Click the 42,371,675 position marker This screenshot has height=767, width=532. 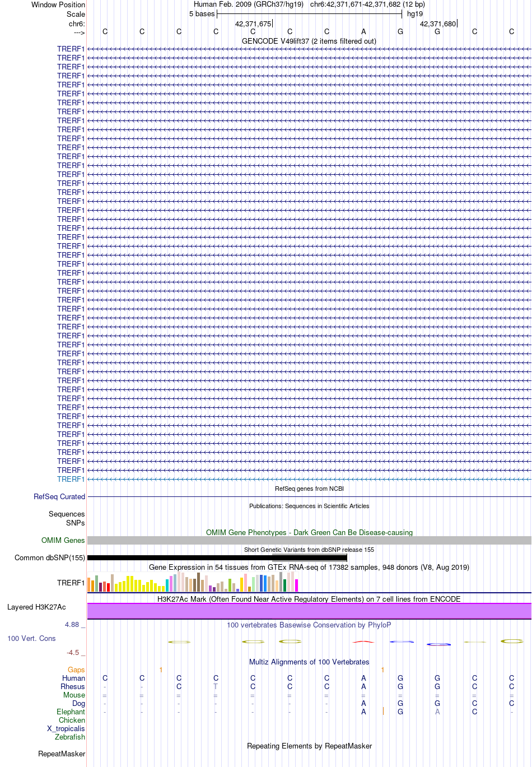coord(253,24)
